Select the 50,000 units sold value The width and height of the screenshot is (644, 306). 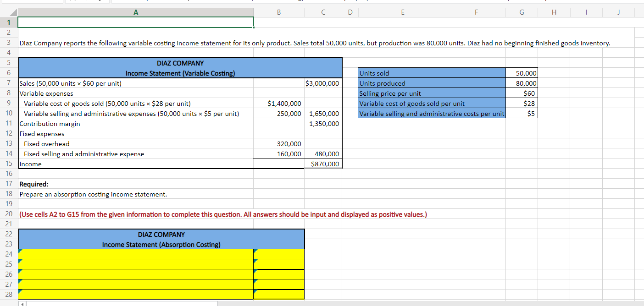(522, 73)
